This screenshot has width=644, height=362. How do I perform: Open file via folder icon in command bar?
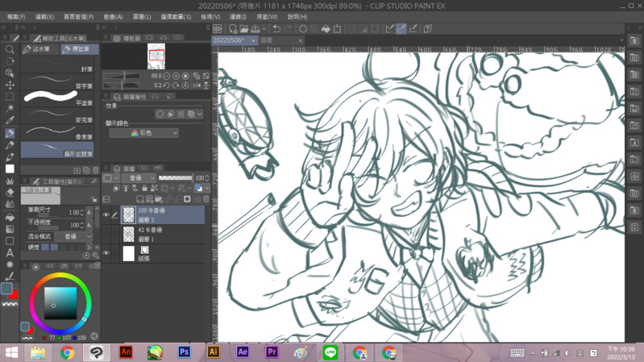coord(244,29)
